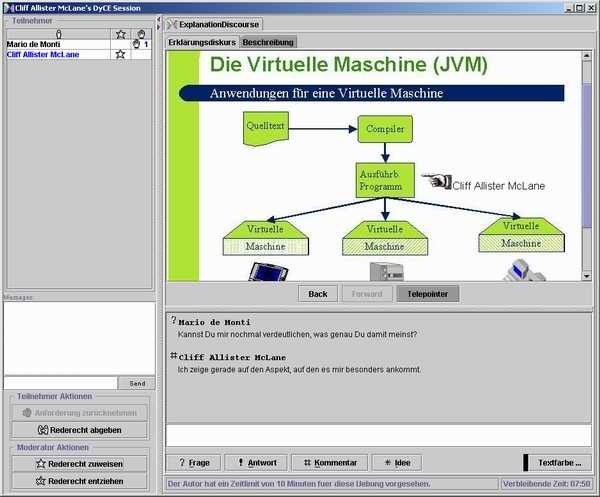This screenshot has height=497, width=600.
Task: Open the Textfarbe color chooser
Action: pyautogui.click(x=557, y=463)
